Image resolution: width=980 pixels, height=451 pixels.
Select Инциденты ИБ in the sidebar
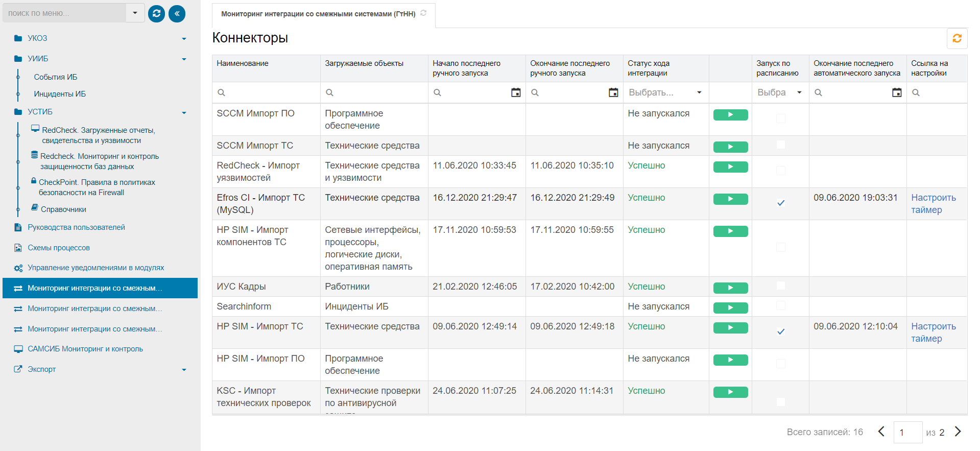pos(60,94)
